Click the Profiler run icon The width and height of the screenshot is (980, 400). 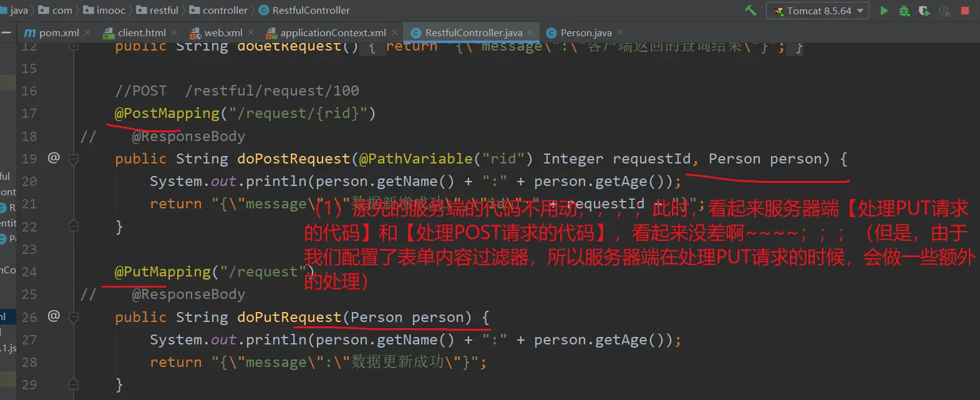(944, 11)
